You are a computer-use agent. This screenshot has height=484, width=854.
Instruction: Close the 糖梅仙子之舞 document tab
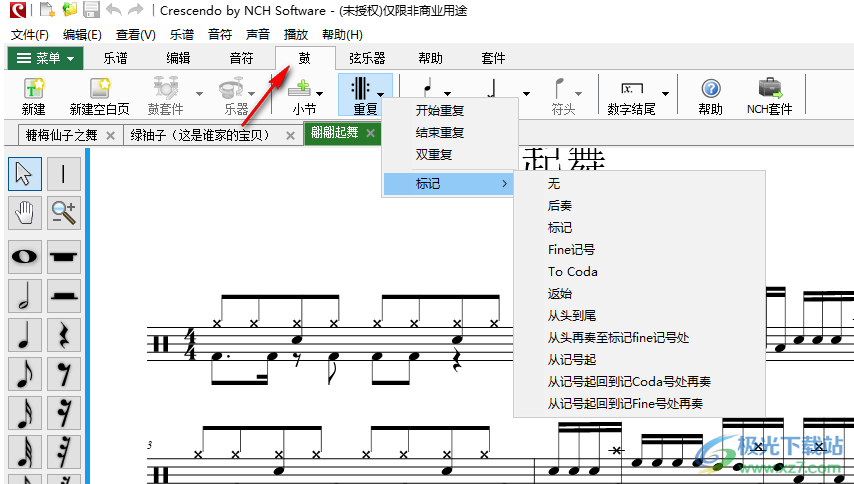[x=111, y=136]
